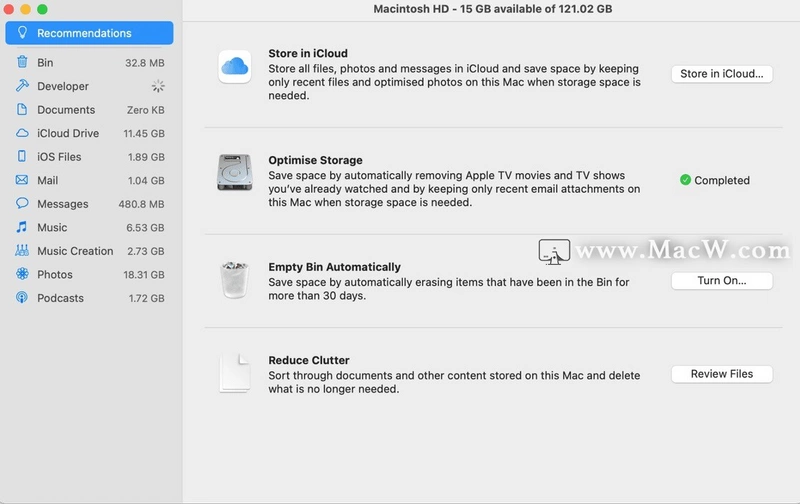Click the Messages speech bubble icon

coord(22,203)
